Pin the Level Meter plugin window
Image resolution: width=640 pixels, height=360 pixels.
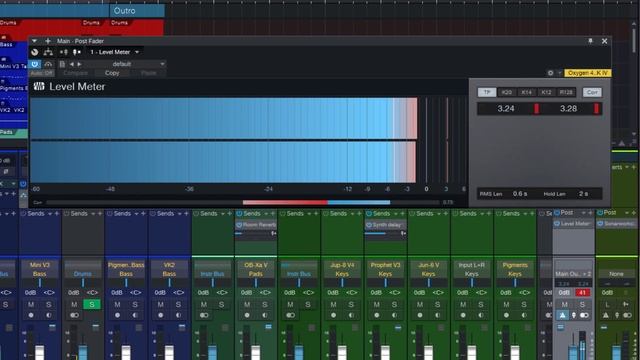[x=590, y=41]
